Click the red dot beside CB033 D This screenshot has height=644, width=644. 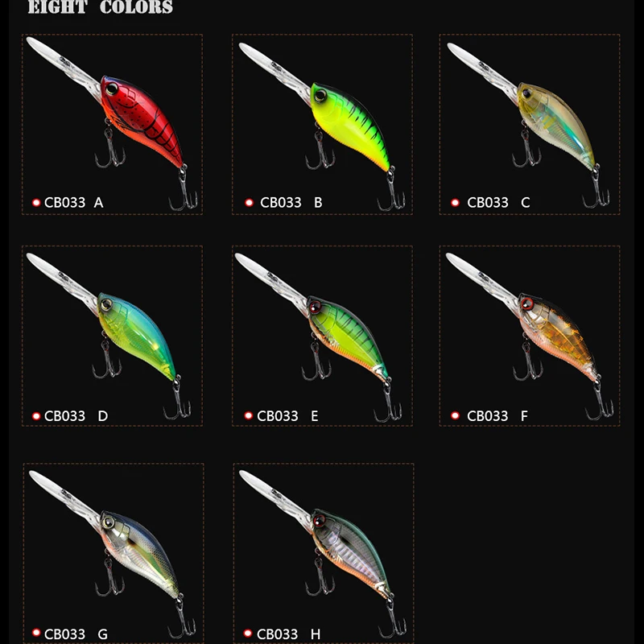36,416
